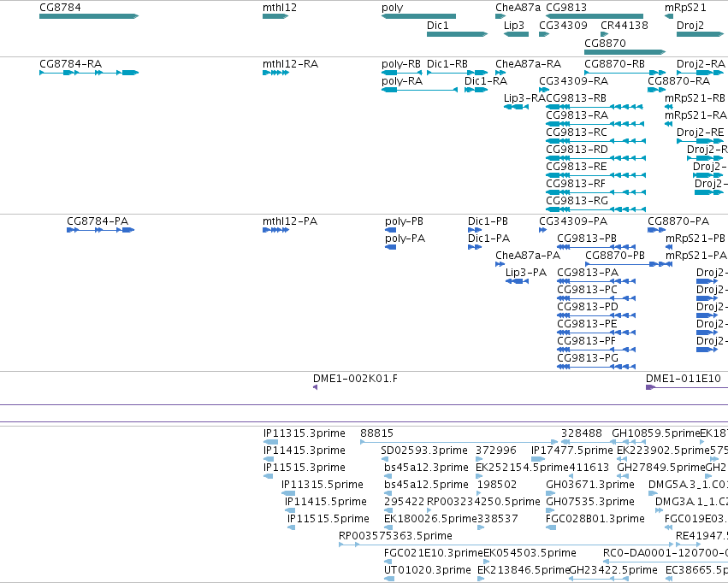Click the SD02593.3prime EST label
Screen dimensions: 728x583
click(424, 450)
